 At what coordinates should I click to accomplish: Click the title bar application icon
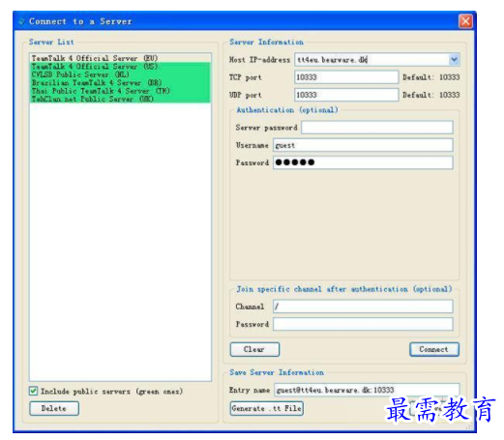pyautogui.click(x=21, y=21)
